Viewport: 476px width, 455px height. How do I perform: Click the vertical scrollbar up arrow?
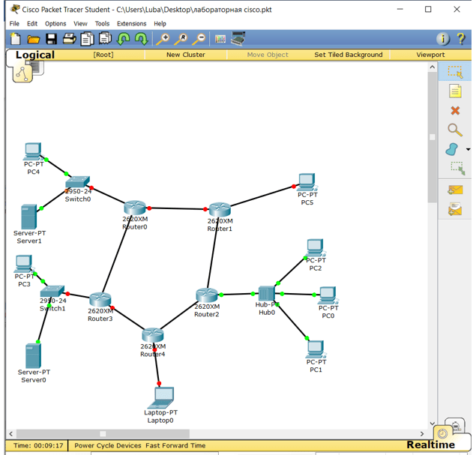tap(433, 67)
